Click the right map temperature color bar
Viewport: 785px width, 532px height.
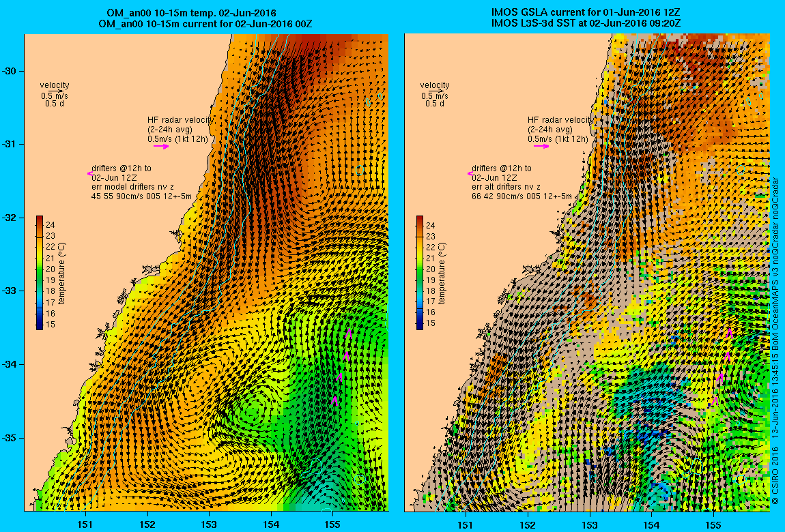[420, 273]
